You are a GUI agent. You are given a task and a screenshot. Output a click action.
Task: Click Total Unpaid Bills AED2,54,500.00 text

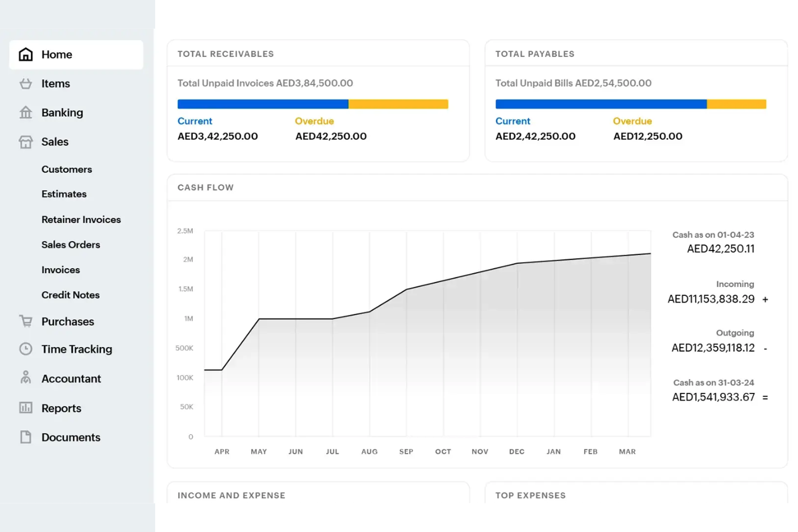point(573,83)
